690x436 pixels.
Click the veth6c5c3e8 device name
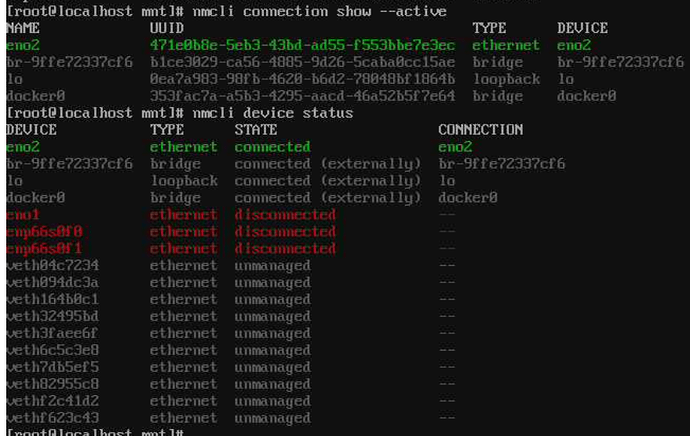click(x=52, y=350)
